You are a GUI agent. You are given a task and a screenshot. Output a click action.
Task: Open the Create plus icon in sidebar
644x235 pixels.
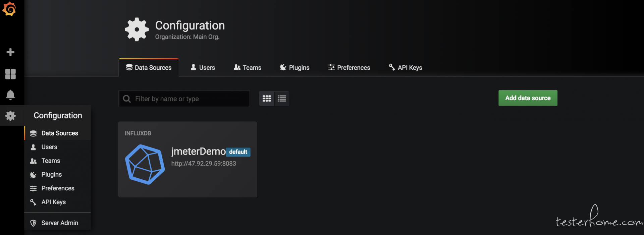pyautogui.click(x=10, y=52)
